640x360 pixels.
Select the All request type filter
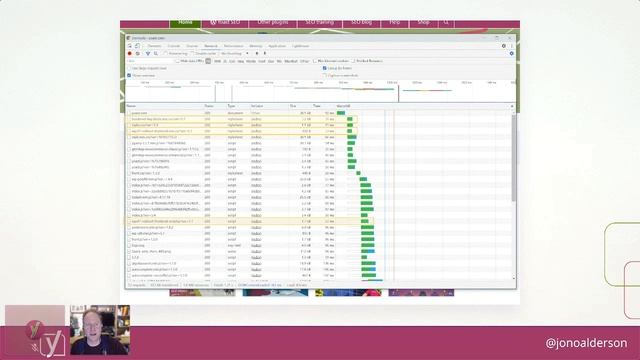click(x=208, y=61)
